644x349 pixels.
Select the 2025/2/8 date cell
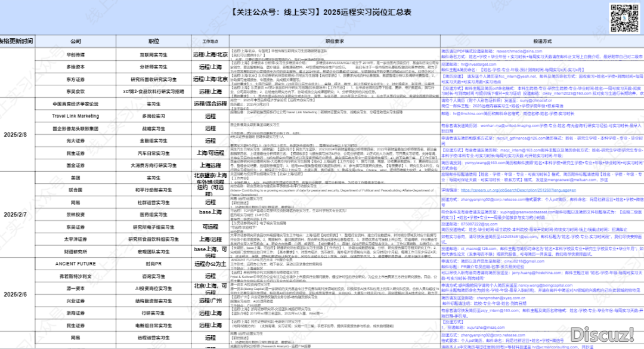pyautogui.click(x=17, y=134)
